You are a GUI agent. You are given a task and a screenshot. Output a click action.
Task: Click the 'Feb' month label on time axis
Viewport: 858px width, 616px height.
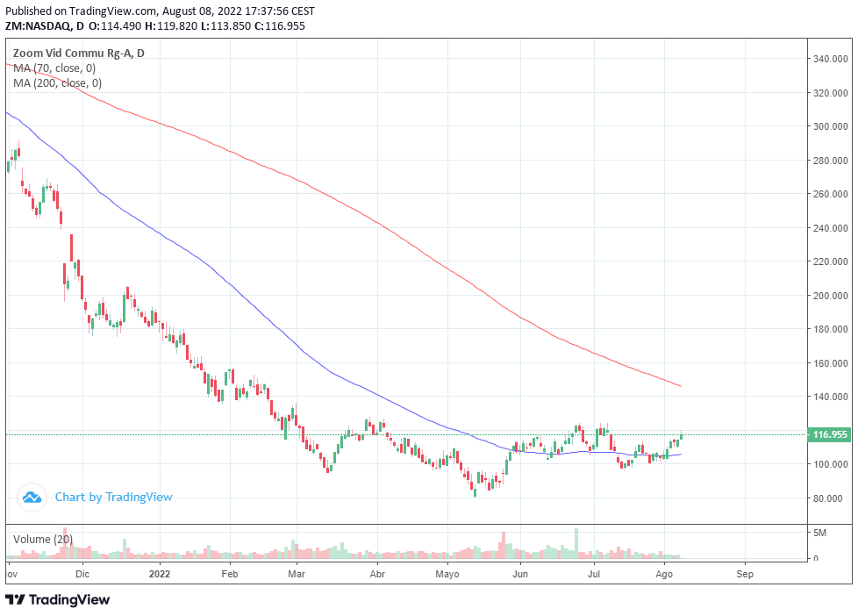230,574
